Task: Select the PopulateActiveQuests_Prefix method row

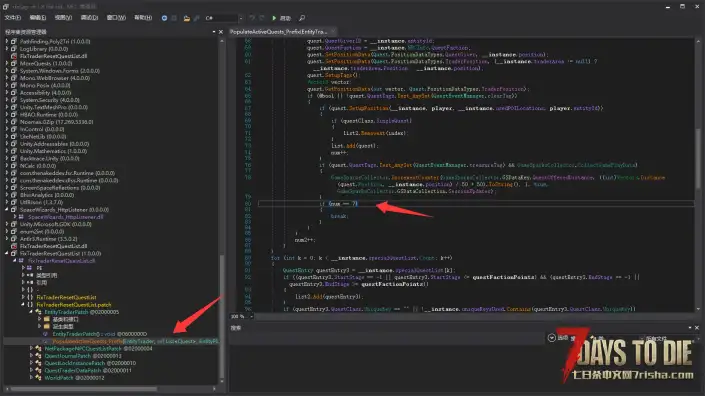Action: pyautogui.click(x=112, y=341)
